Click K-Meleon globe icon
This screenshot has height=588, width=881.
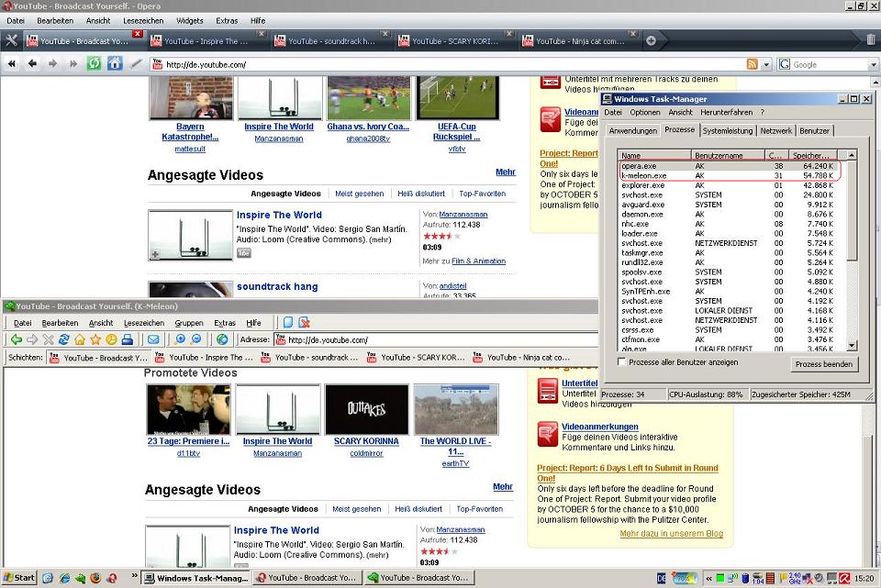222,339
